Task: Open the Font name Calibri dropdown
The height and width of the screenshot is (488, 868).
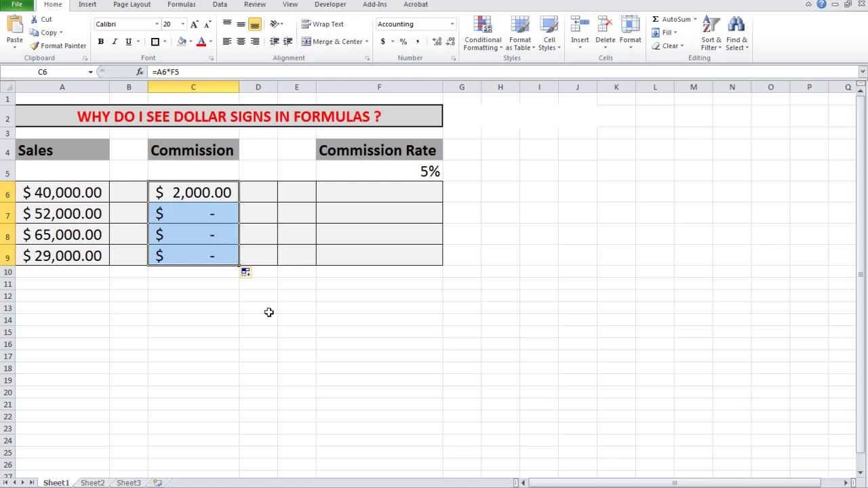Action: [x=157, y=24]
